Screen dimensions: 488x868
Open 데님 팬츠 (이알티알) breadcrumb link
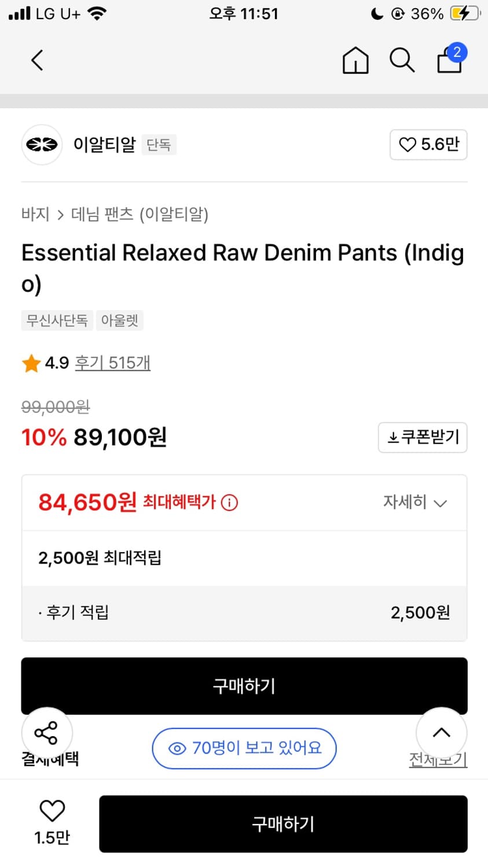[140, 215]
